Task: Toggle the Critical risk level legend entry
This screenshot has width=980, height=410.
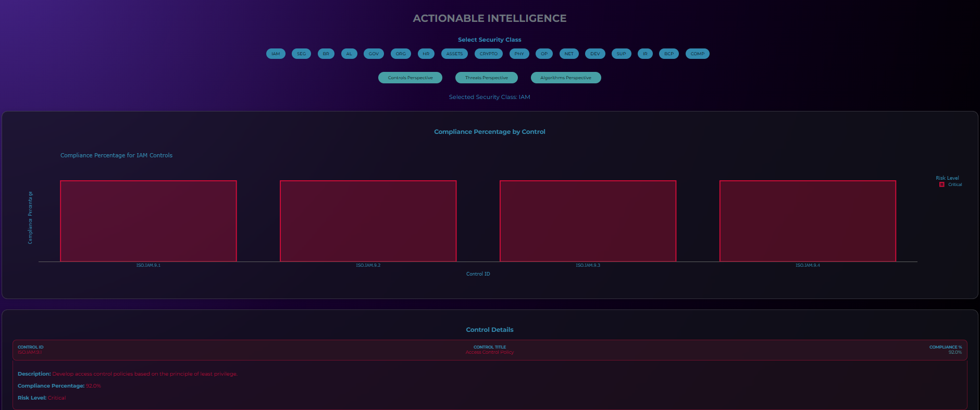Action: [951, 184]
